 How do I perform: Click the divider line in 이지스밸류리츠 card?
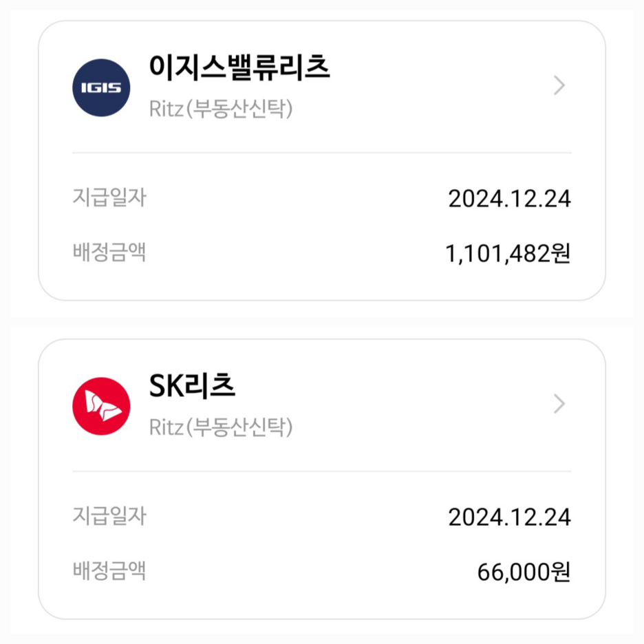[x=322, y=153]
